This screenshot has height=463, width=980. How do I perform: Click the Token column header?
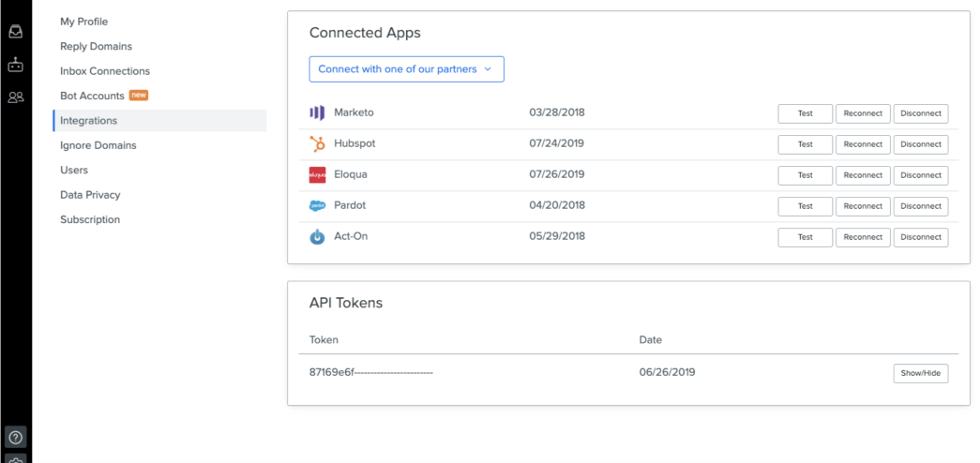tap(324, 340)
